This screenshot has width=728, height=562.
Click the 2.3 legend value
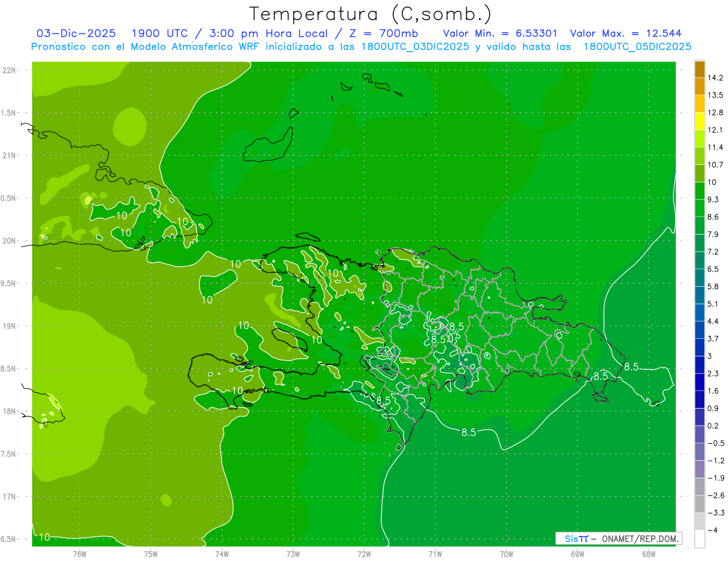click(x=713, y=373)
